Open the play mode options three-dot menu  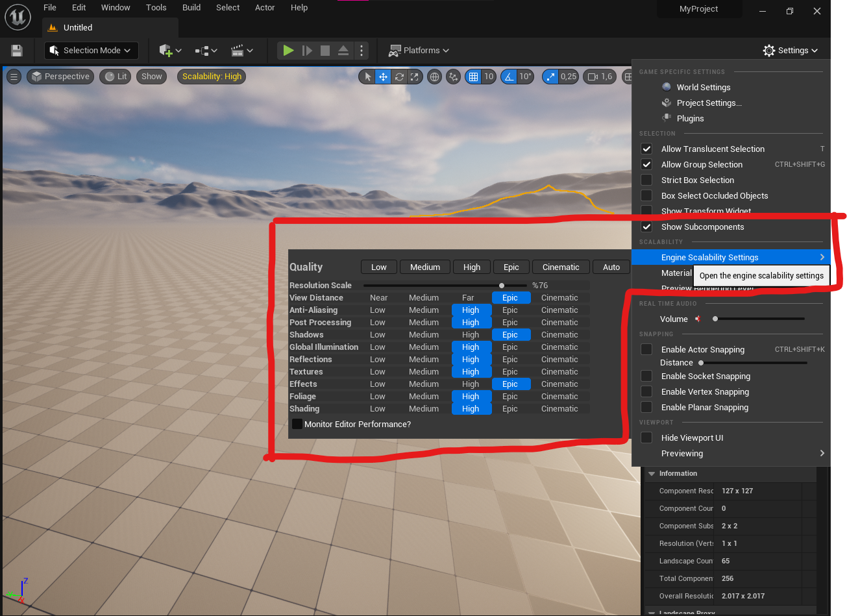click(x=362, y=50)
